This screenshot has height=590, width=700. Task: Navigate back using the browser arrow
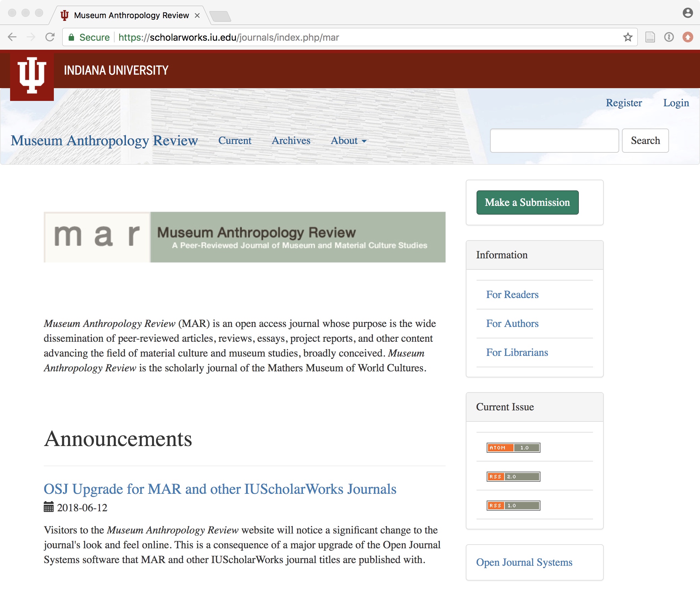pyautogui.click(x=12, y=37)
